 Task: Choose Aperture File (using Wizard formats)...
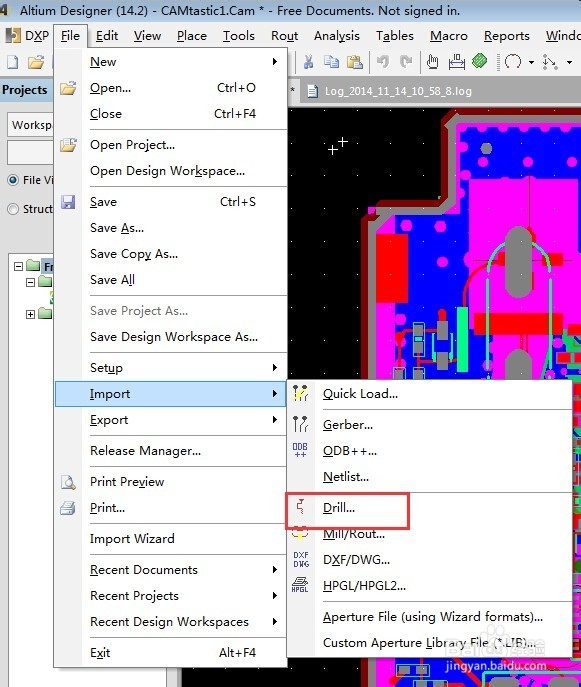coord(430,617)
